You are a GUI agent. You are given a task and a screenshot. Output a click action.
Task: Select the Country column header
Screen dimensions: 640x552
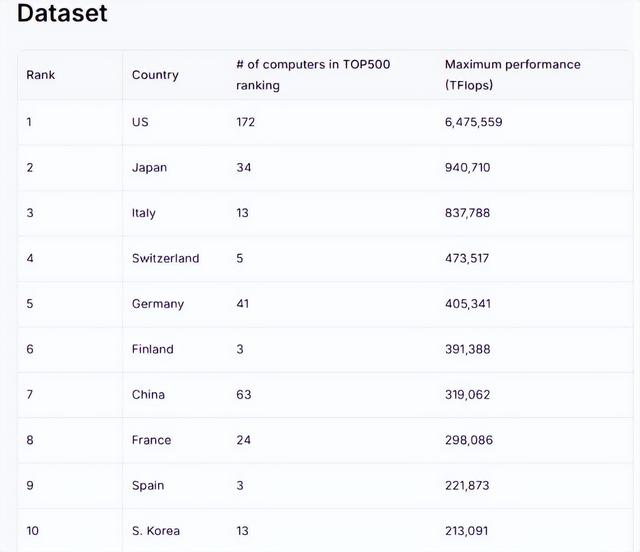tap(155, 75)
